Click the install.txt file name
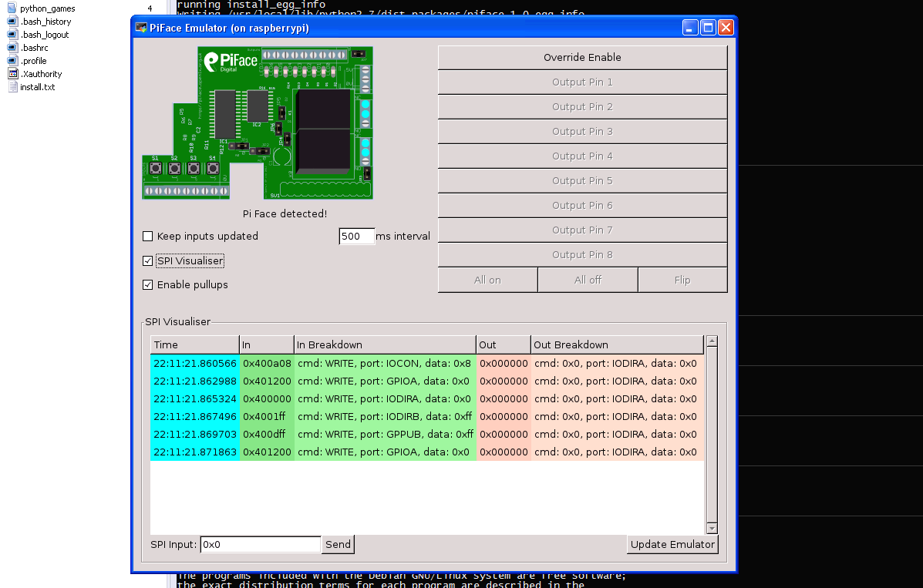The height and width of the screenshot is (588, 923). pyautogui.click(x=38, y=87)
